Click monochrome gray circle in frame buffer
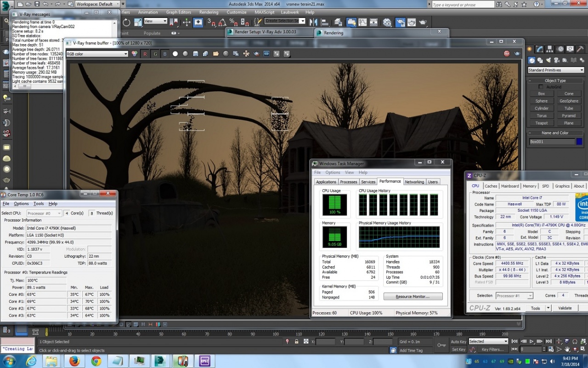This screenshot has height=368, width=588. (x=185, y=54)
